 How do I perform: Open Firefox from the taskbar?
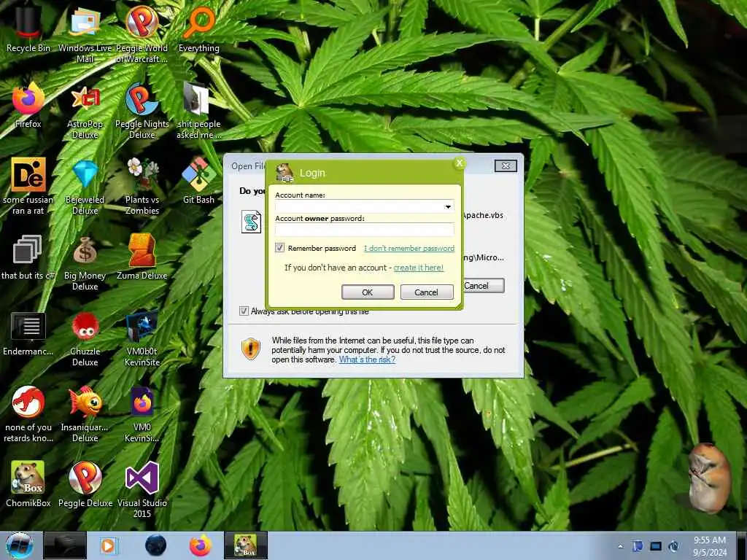coord(201,545)
